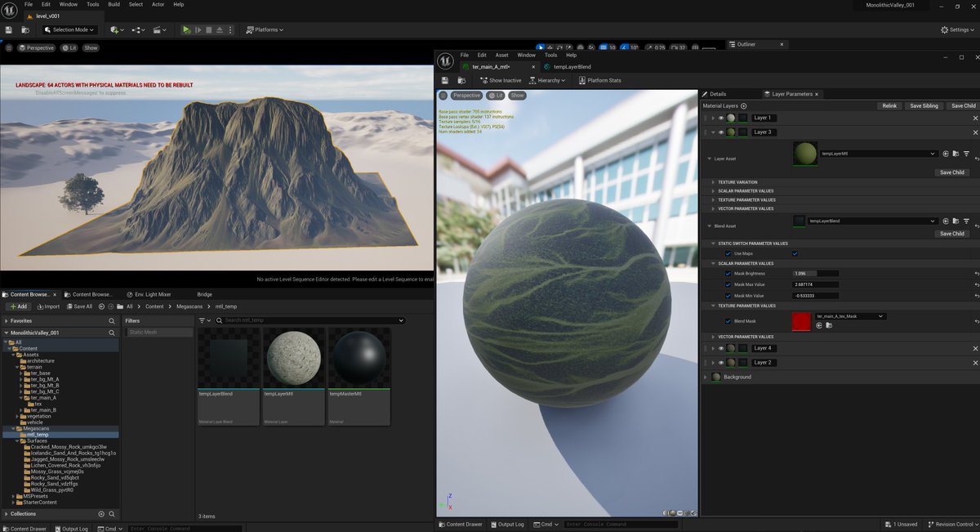Viewport: 980px width, 532px height.
Task: Toggle the Mask Brightness override checkbox
Action: (x=728, y=273)
